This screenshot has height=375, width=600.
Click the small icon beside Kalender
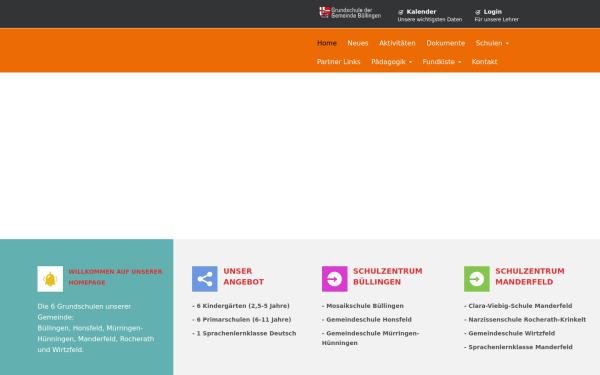coord(401,12)
